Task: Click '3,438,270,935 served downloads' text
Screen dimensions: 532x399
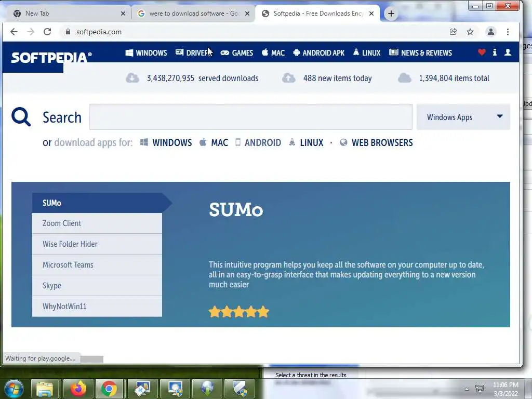Action: (x=203, y=78)
